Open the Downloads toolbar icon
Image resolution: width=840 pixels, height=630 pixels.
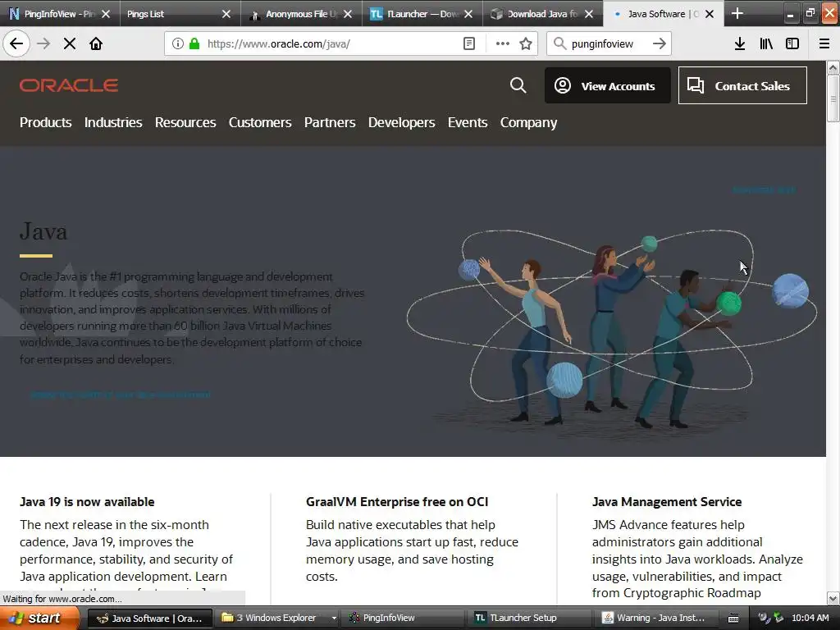tap(739, 43)
